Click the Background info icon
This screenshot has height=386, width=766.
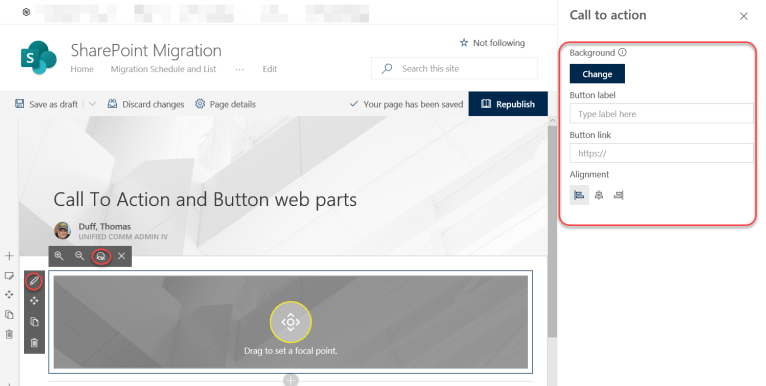pyautogui.click(x=622, y=52)
